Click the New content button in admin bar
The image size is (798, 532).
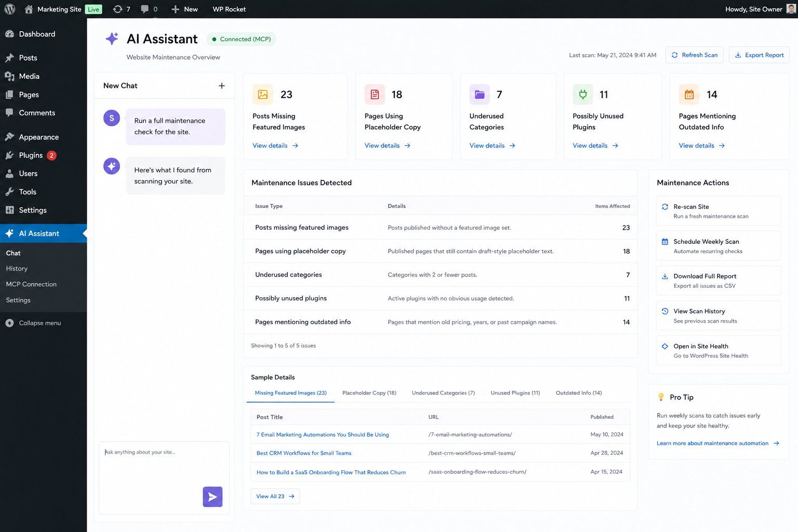(x=184, y=9)
